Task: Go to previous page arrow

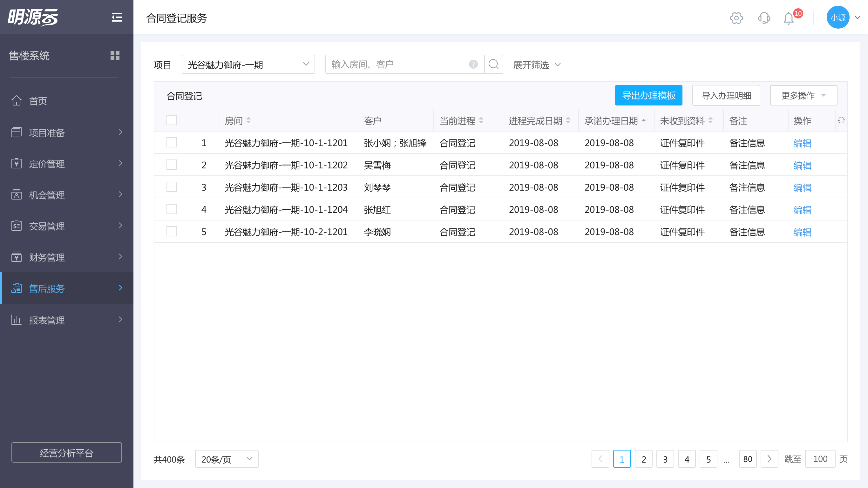Action: pyautogui.click(x=600, y=459)
